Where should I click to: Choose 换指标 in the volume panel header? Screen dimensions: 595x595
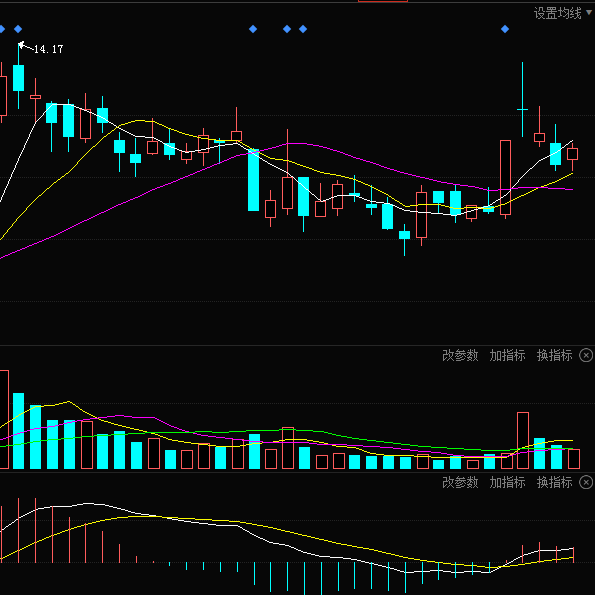click(554, 356)
